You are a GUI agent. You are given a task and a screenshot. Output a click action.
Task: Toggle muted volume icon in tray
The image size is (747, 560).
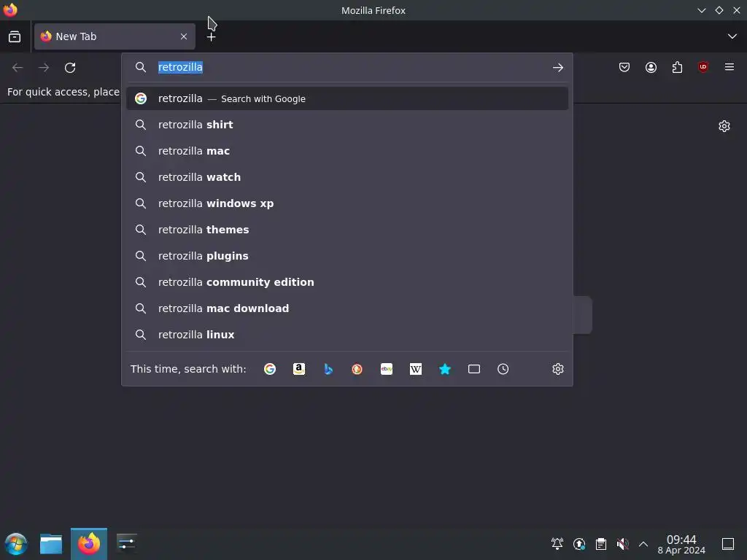click(x=623, y=544)
